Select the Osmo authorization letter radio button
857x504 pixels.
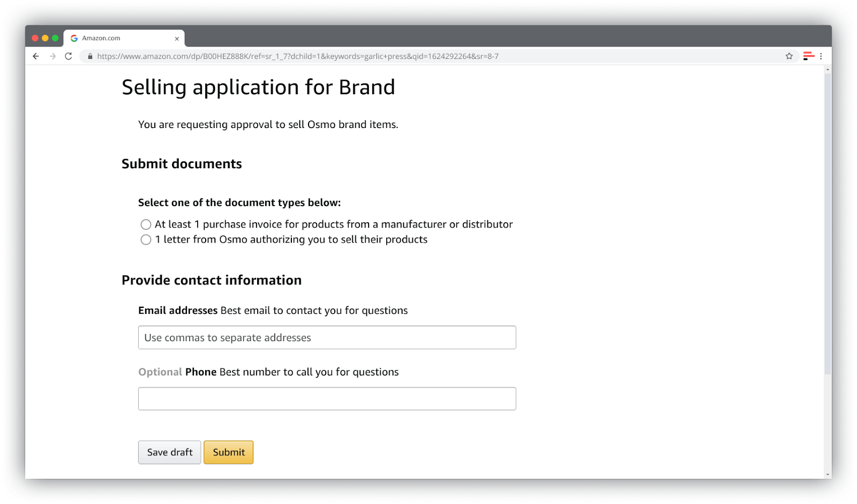click(x=145, y=239)
